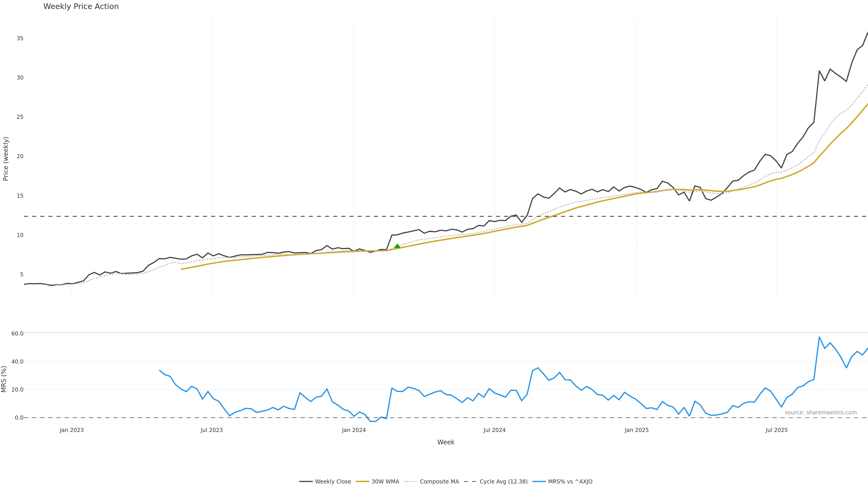Click the Jan 2023 x-axis tick label
This screenshot has width=868, height=488.
(x=72, y=430)
